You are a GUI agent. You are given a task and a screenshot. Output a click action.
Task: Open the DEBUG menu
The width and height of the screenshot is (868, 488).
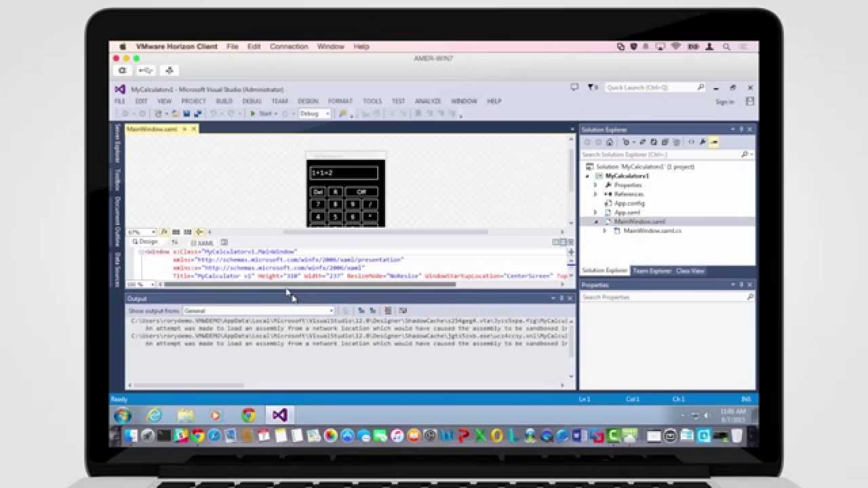coord(252,101)
